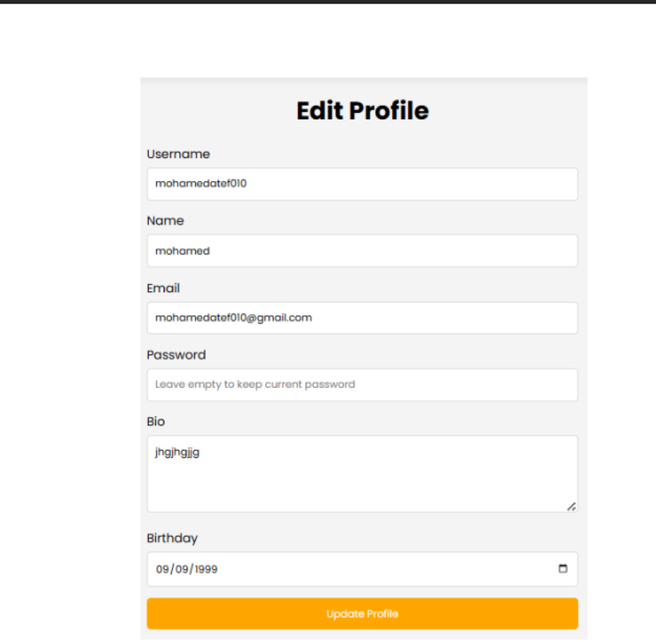Click the calendar widget icon in Birthday field

coord(562,569)
